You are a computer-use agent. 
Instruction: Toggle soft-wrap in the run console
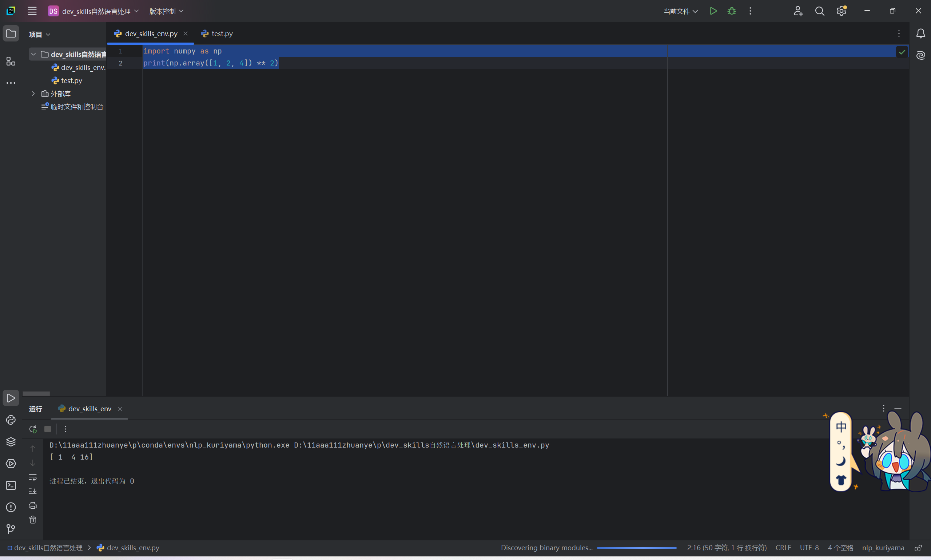click(33, 477)
